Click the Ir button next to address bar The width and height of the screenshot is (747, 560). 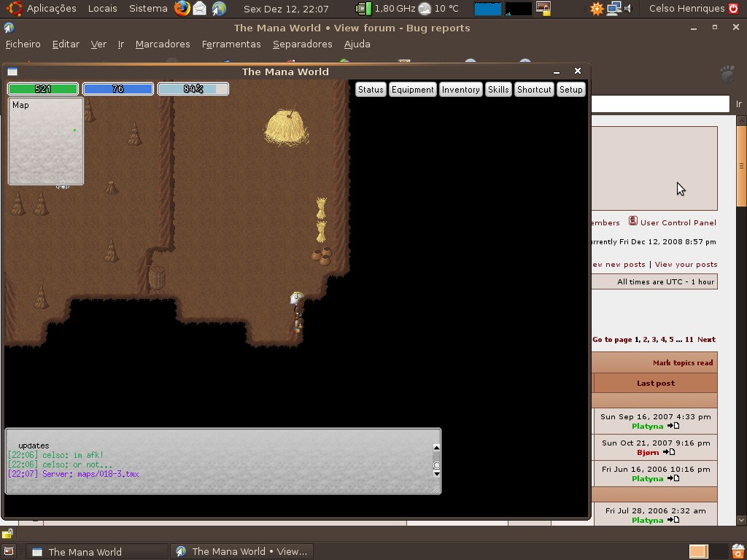pos(739,104)
